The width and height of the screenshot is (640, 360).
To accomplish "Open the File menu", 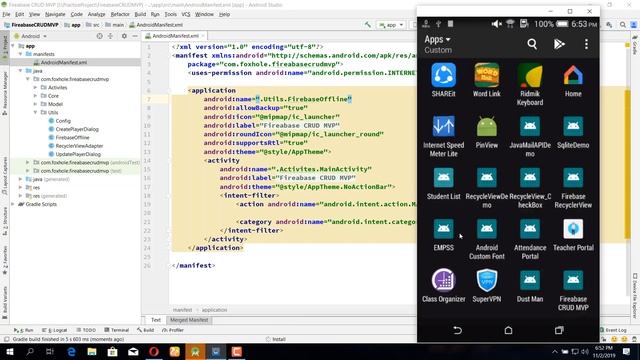I will pos(6,14).
